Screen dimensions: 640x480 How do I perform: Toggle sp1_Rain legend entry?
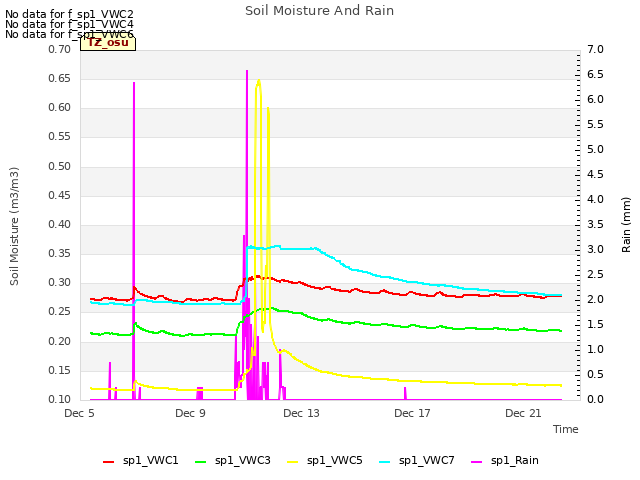pos(505,461)
